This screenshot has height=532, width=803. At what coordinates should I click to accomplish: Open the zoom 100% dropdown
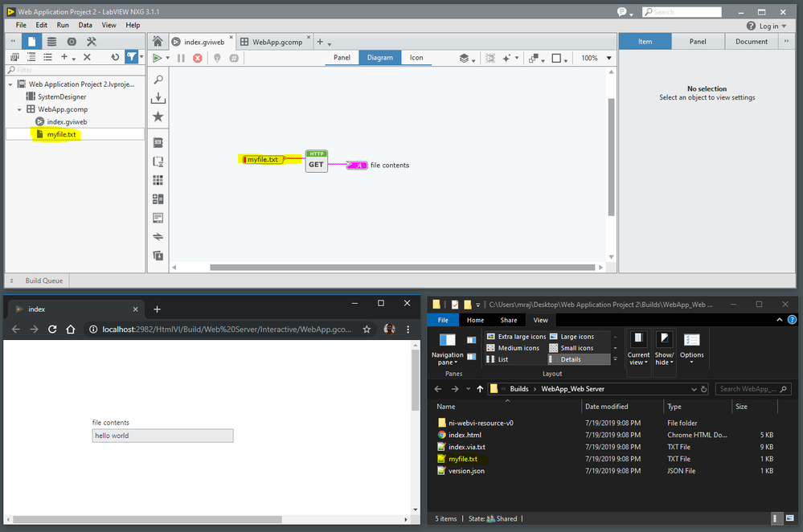tap(609, 58)
